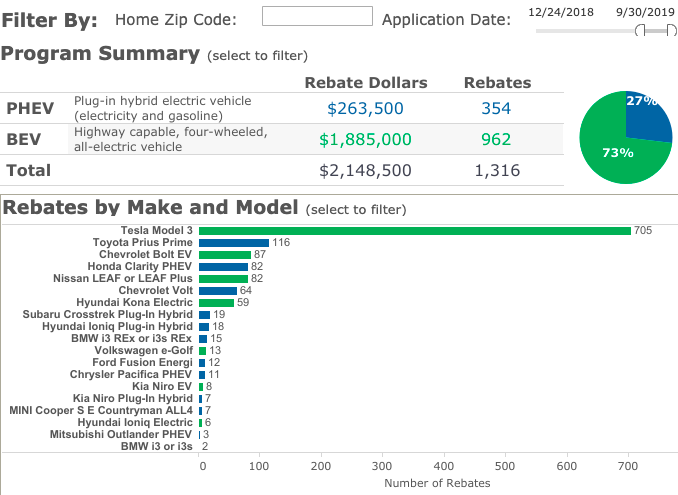Click the Kia Niro Plug-In Hybrid label
The width and height of the screenshot is (678, 495).
click(x=133, y=398)
